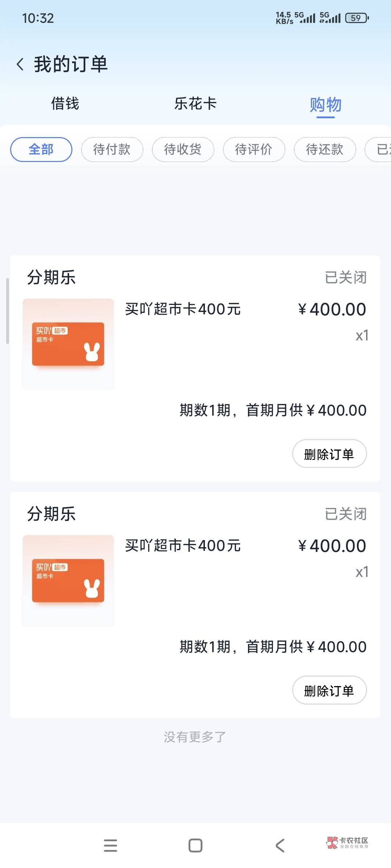Filter orders by 待付款
Viewport: 391px width, 868px height.
112,149
